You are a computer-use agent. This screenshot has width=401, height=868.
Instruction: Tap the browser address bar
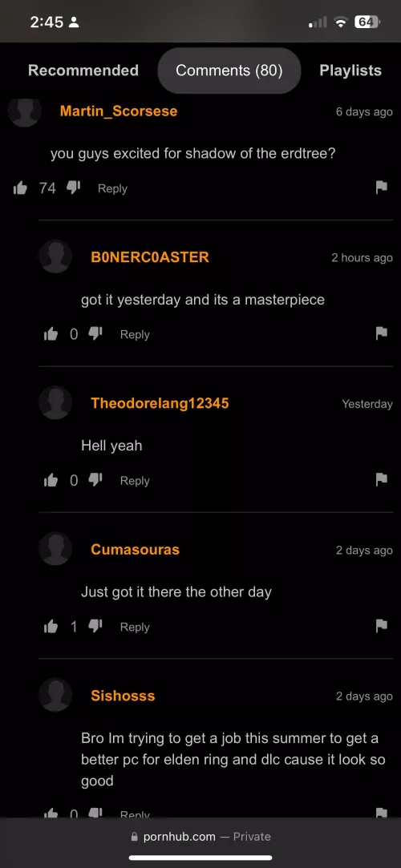point(200,837)
